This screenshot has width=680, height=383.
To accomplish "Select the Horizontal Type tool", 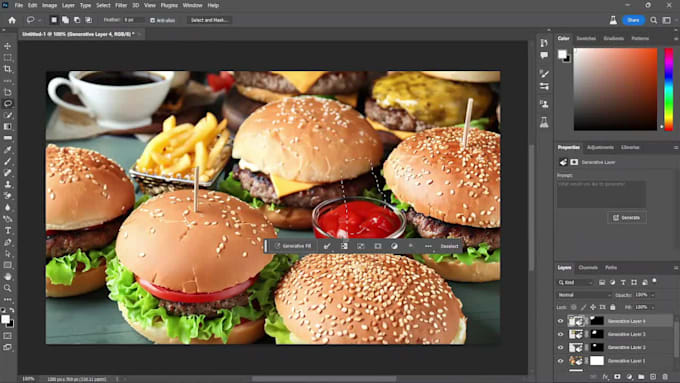I will (x=8, y=230).
